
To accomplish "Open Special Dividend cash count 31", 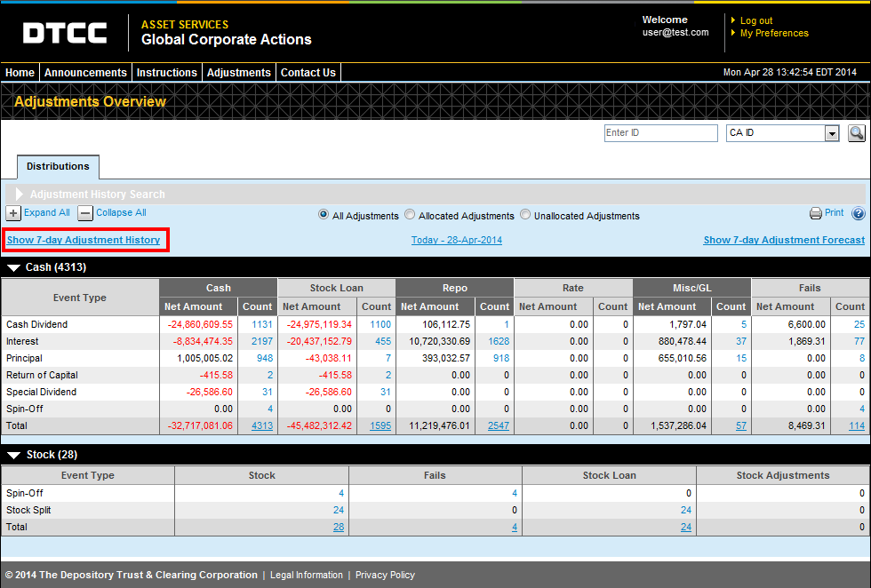I will pos(268,392).
